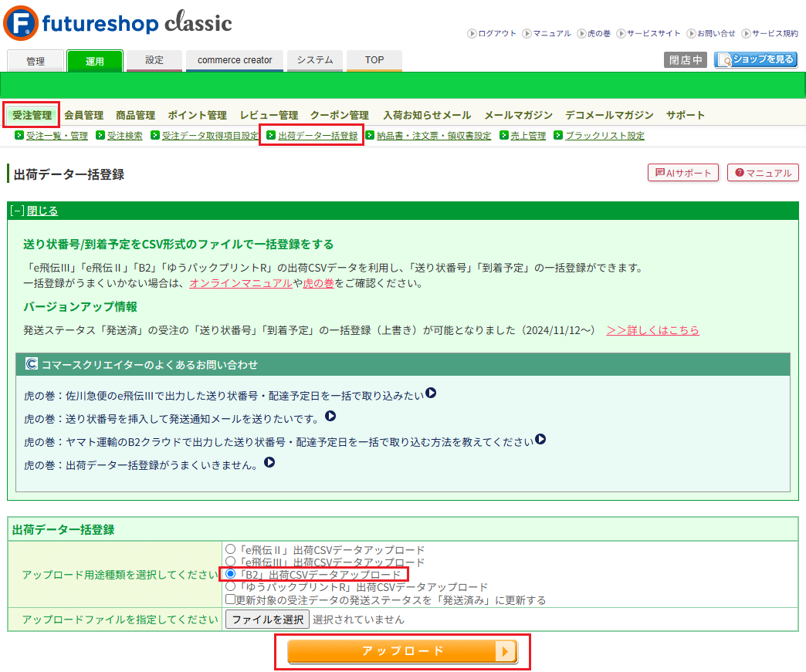Switch to the 設定 tab
This screenshot has height=672, width=806.
click(154, 60)
